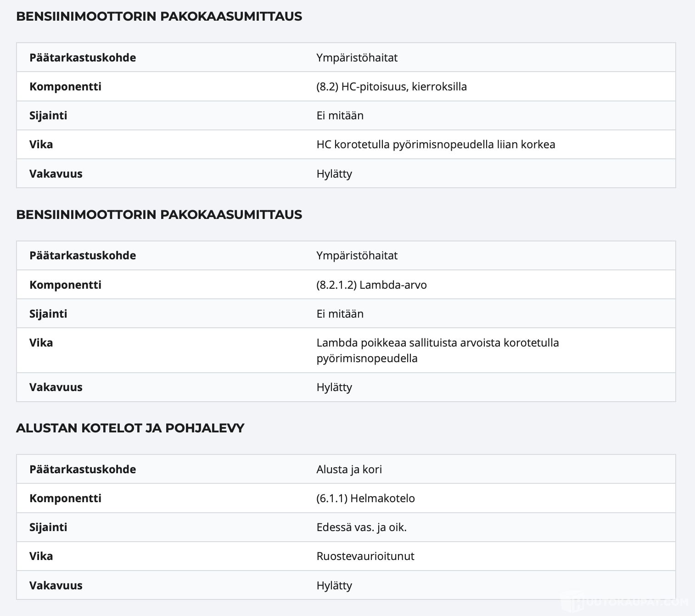Click the "Vakavuus" label in the HC-pitoisuus table
The width and height of the screenshot is (695, 616).
(56, 174)
